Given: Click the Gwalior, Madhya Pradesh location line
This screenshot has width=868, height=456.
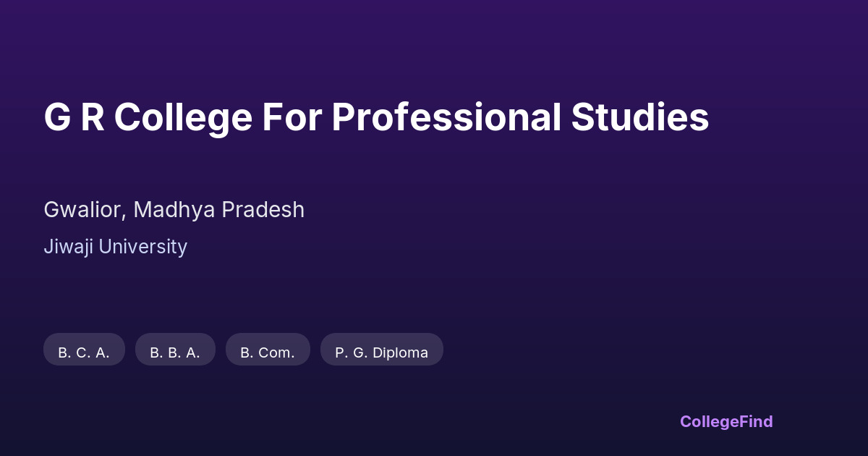Looking at the screenshot, I should coord(174,210).
